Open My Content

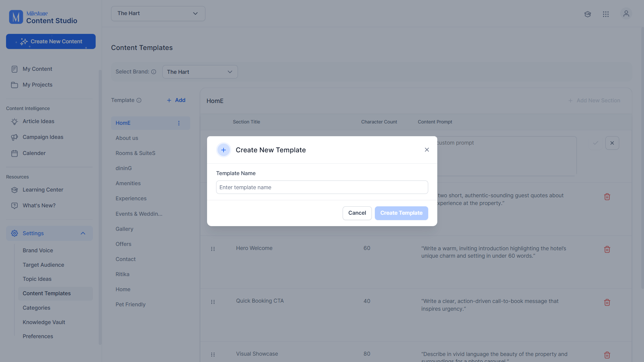click(x=37, y=69)
